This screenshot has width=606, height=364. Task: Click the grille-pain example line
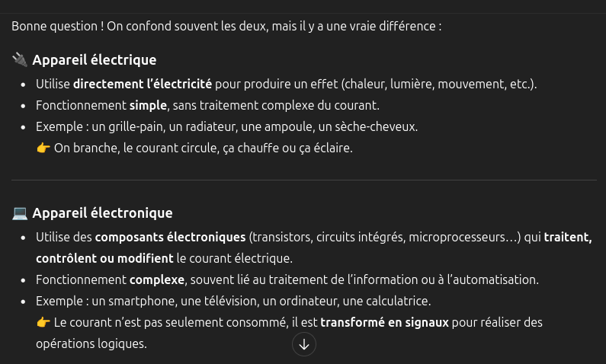pyautogui.click(x=226, y=126)
